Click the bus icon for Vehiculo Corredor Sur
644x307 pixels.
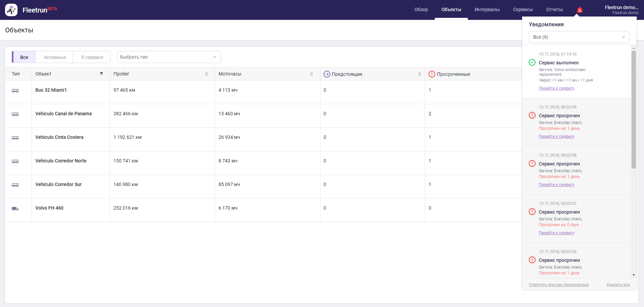(15, 185)
